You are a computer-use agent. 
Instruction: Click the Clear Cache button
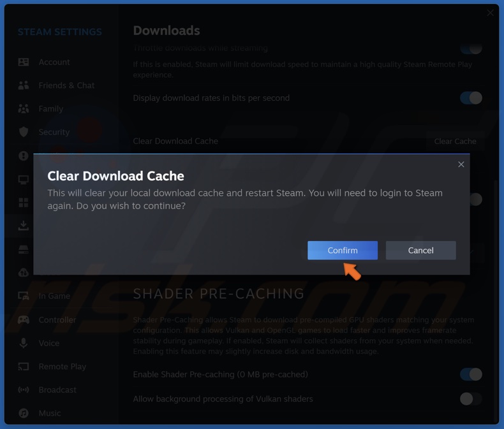point(455,142)
